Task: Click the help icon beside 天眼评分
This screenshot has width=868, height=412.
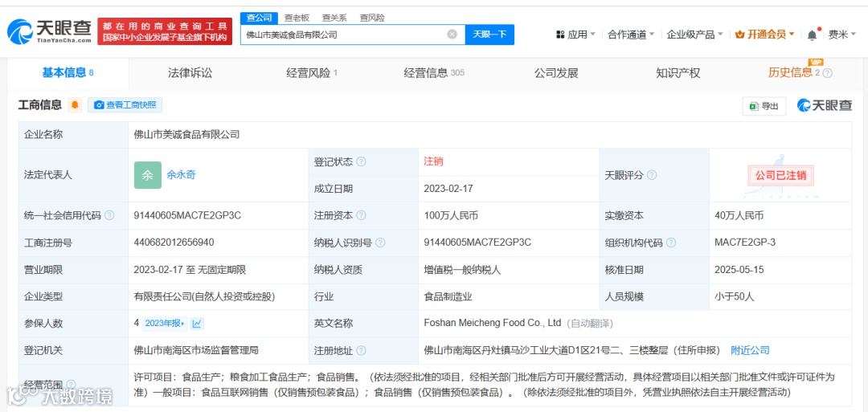Action: (652, 175)
